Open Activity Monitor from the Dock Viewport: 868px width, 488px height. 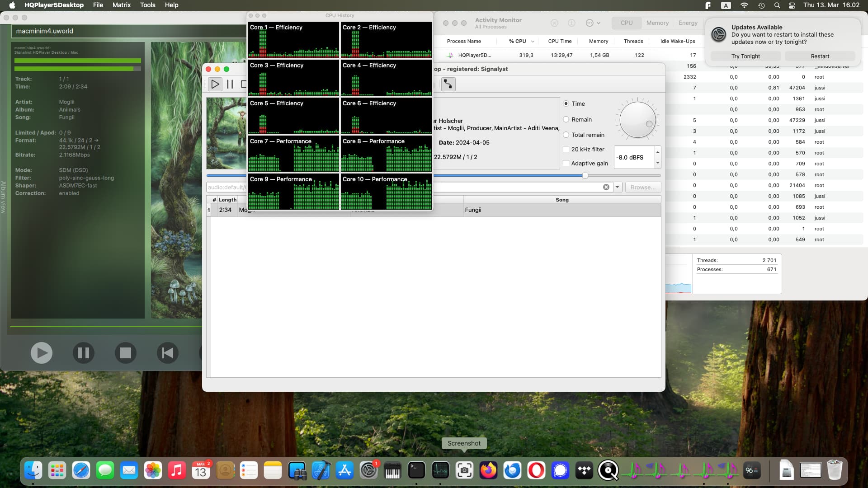pyautogui.click(x=440, y=471)
